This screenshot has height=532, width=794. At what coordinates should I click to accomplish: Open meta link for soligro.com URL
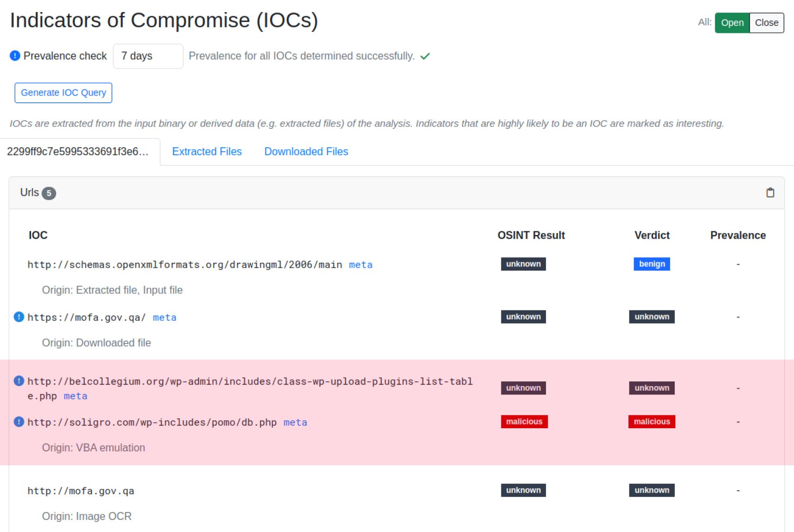(295, 422)
